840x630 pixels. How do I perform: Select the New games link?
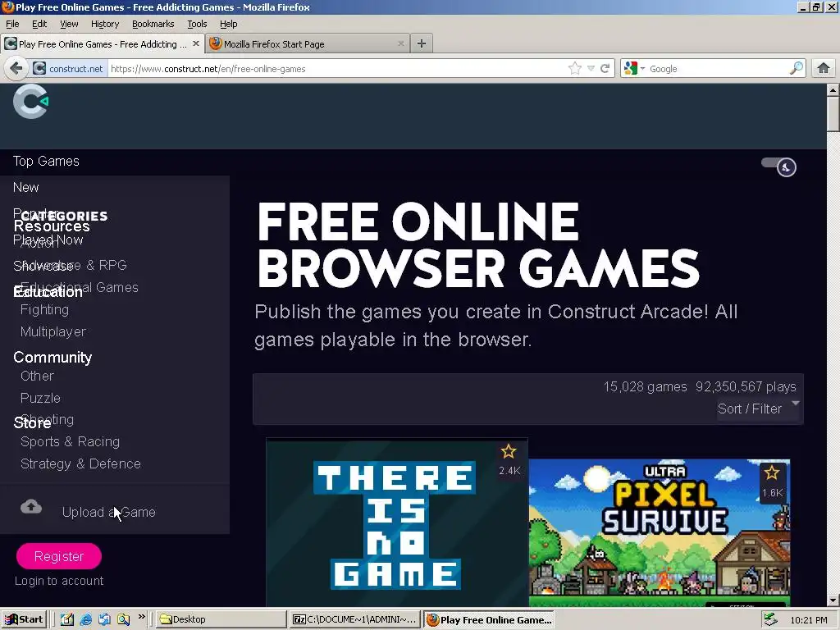click(x=25, y=188)
